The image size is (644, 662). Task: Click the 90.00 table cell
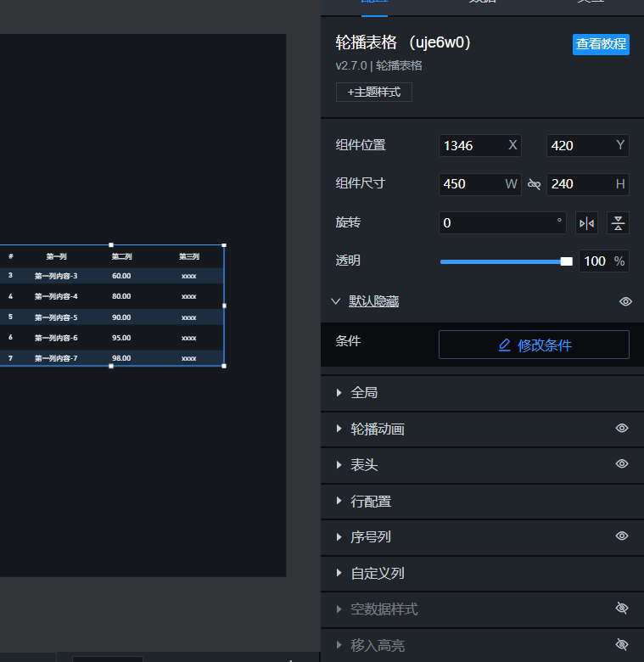tap(121, 317)
